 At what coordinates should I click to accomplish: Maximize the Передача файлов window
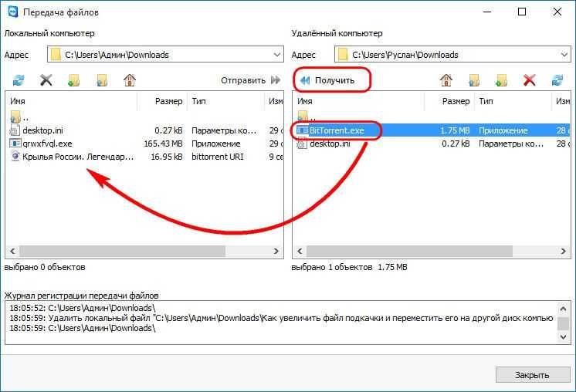pos(522,12)
